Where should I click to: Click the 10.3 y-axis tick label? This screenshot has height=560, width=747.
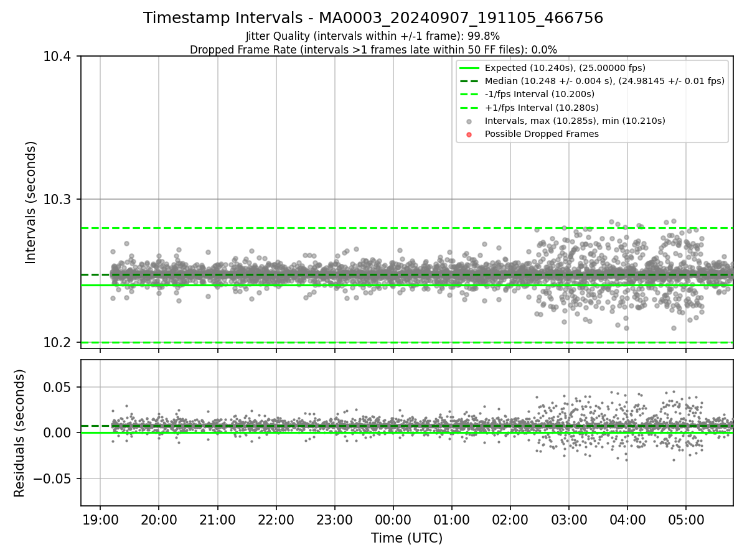(60, 200)
